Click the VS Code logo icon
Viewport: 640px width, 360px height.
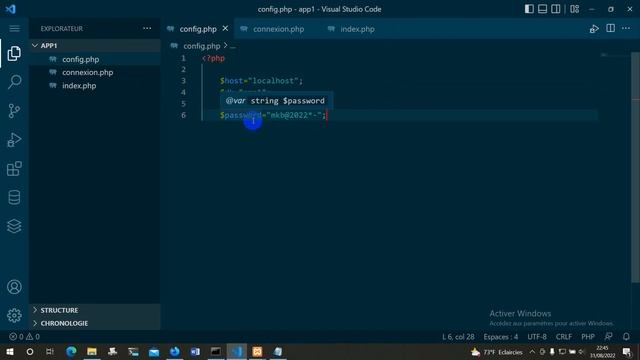coord(11,9)
